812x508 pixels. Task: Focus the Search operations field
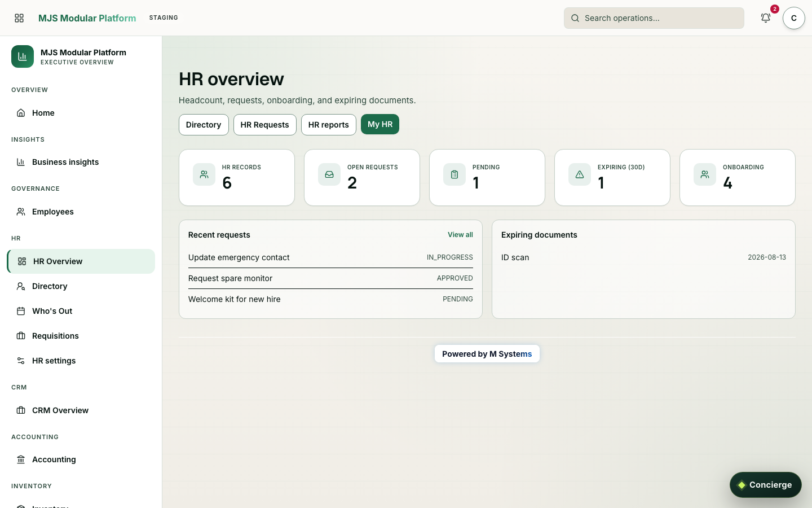click(x=654, y=18)
